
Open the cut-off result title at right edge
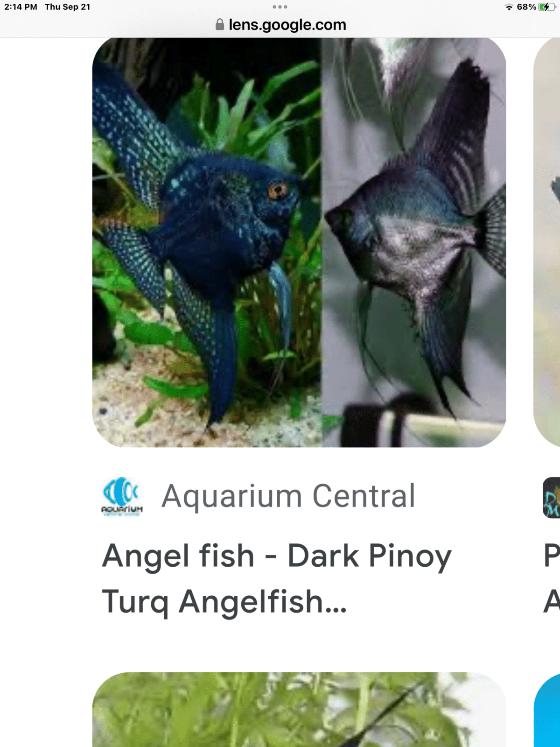coord(552,578)
